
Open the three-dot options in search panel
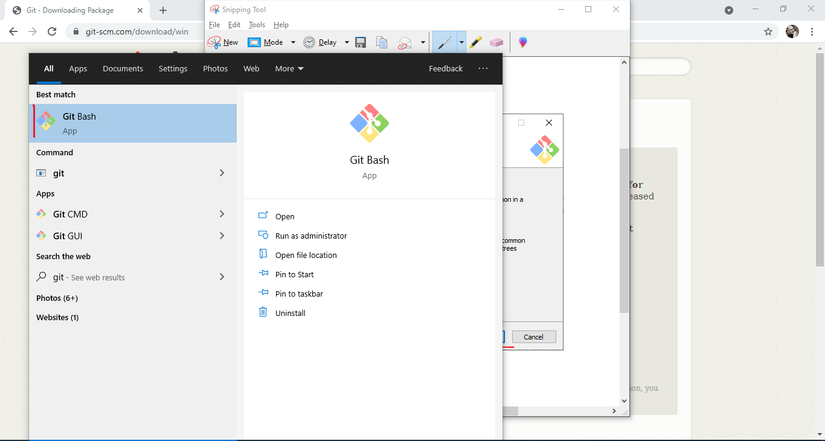pyautogui.click(x=483, y=68)
